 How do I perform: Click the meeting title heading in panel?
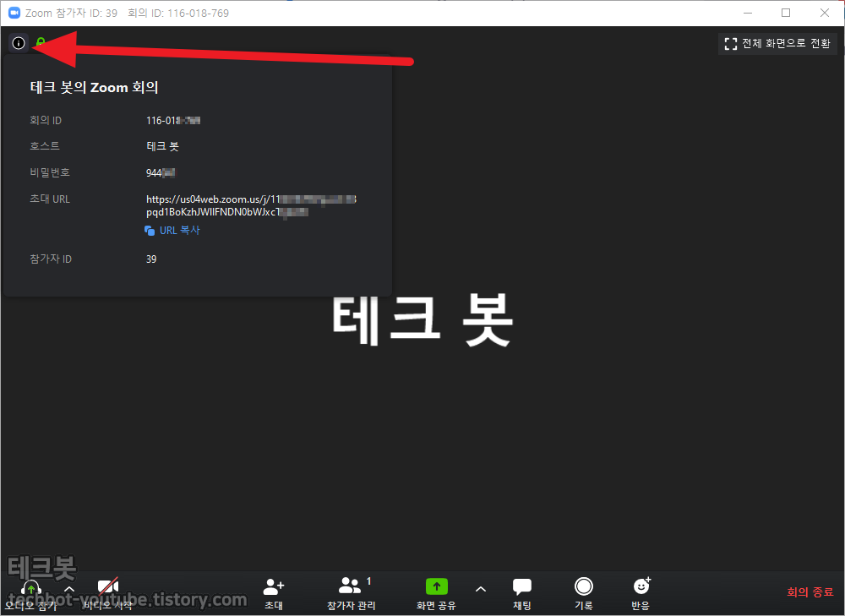tap(94, 87)
